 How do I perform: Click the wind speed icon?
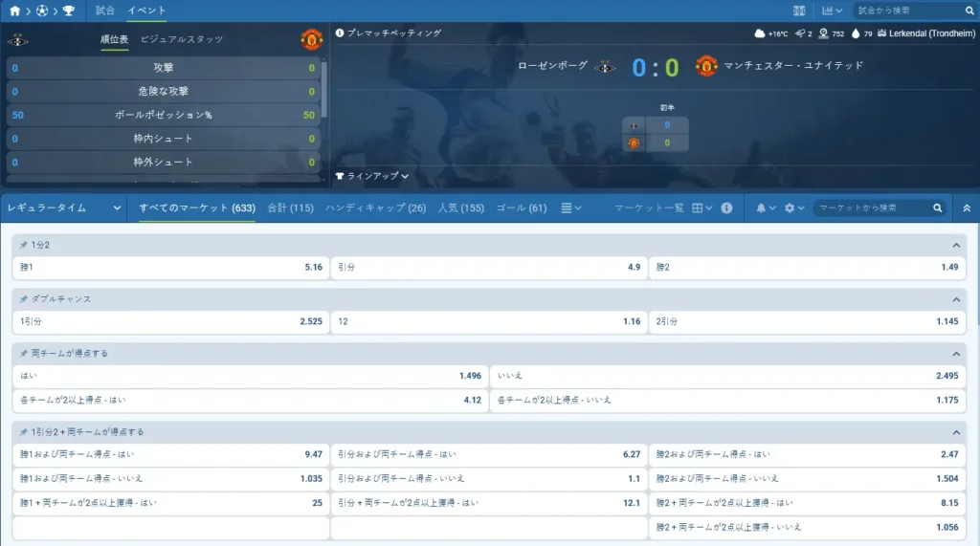(x=799, y=33)
